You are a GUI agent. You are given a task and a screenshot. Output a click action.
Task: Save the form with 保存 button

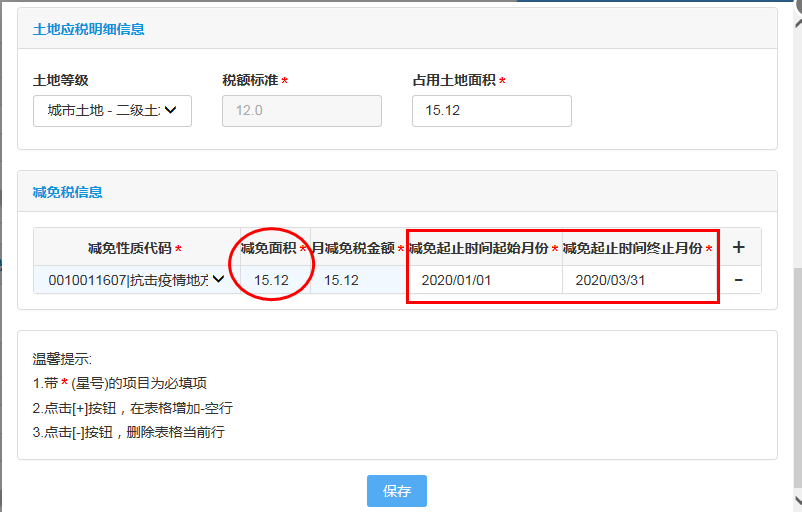pyautogui.click(x=397, y=491)
